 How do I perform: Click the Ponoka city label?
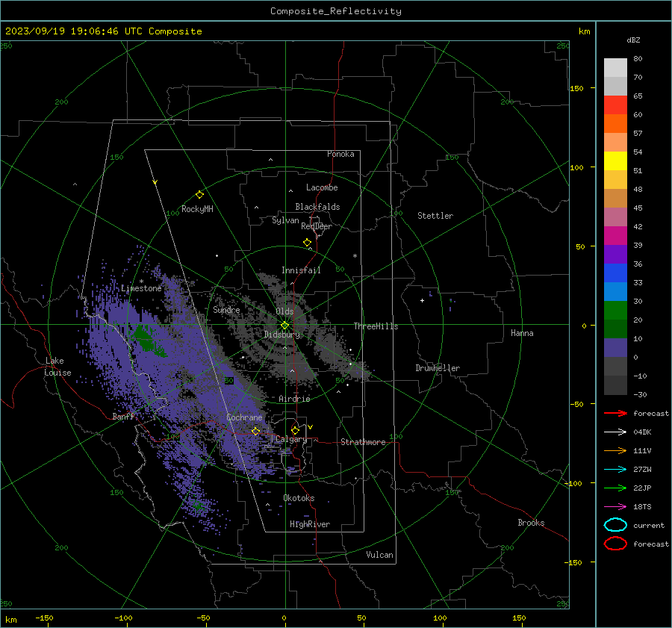point(340,154)
